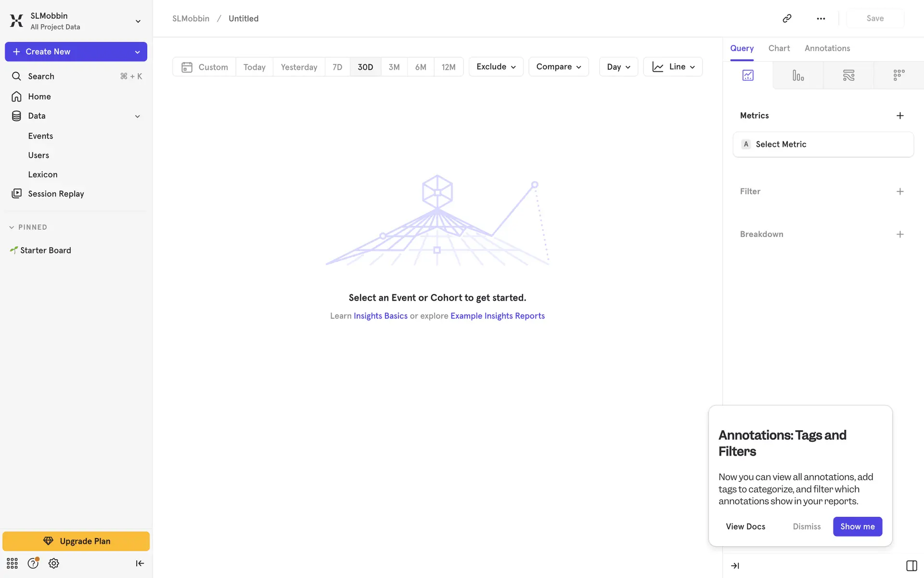Select the 3M date range
This screenshot has width=924, height=578.
pyautogui.click(x=394, y=67)
